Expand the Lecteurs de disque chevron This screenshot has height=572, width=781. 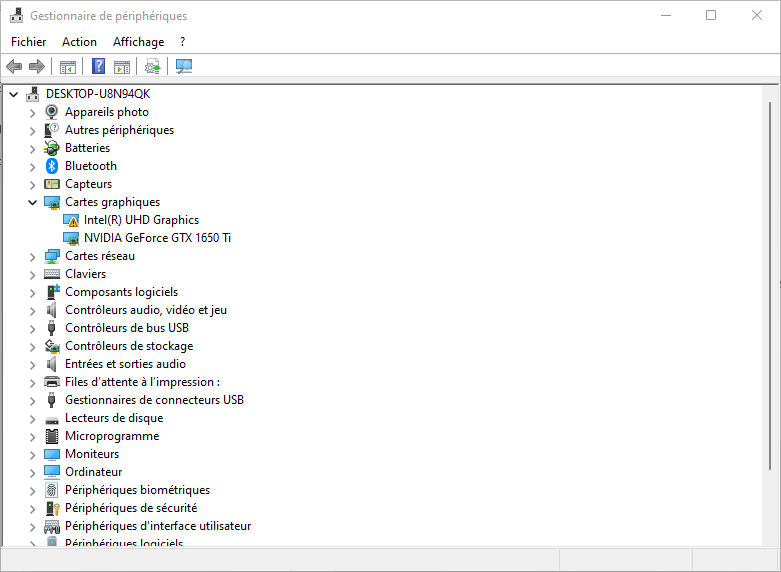click(32, 419)
